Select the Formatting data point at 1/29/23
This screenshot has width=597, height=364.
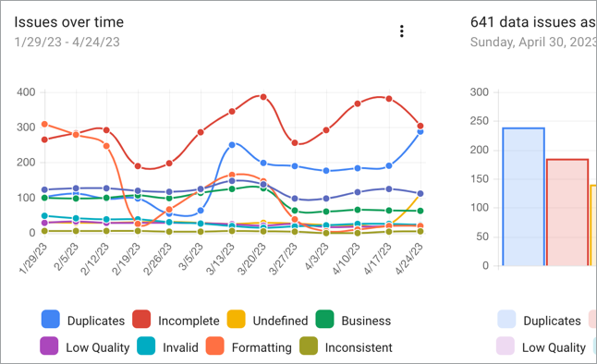pos(44,124)
